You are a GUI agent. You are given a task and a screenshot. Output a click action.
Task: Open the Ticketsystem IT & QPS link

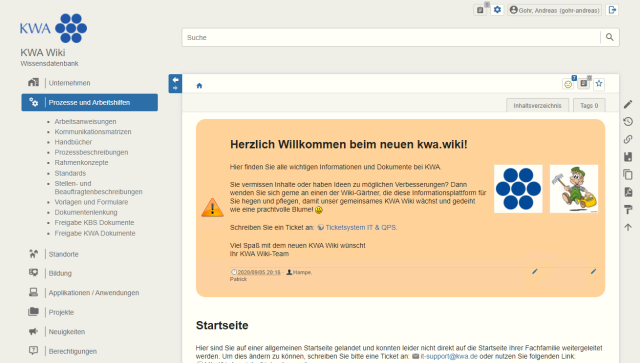(360, 227)
